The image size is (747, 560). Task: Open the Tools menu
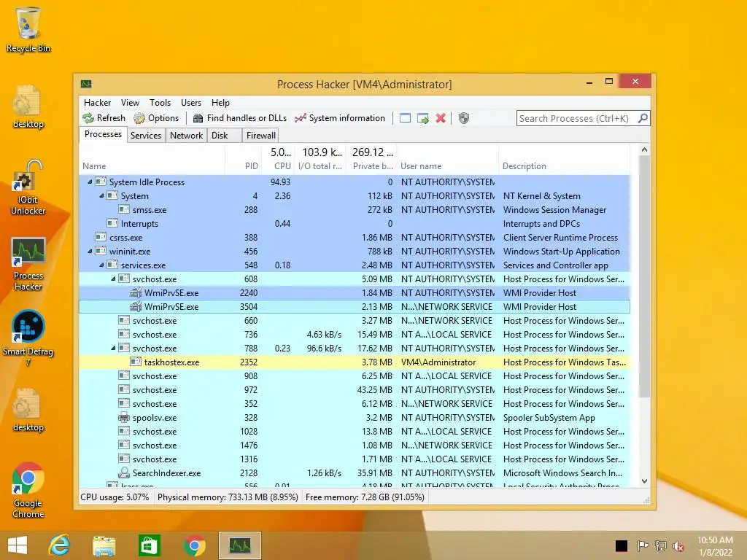pos(160,102)
